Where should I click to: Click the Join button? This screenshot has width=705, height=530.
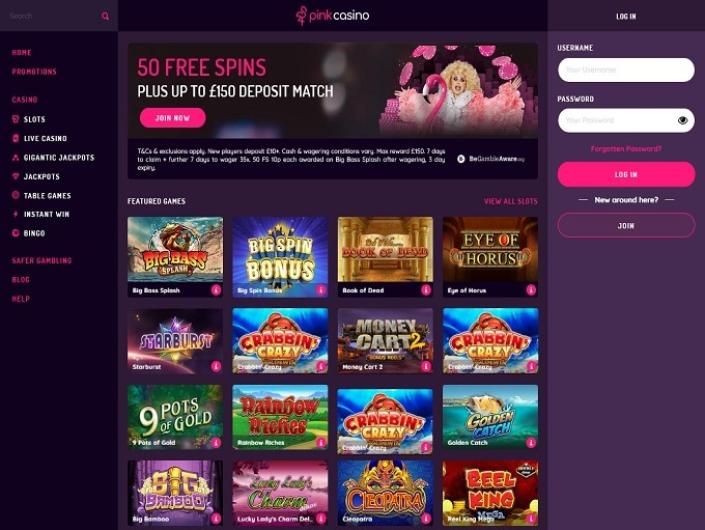626,225
